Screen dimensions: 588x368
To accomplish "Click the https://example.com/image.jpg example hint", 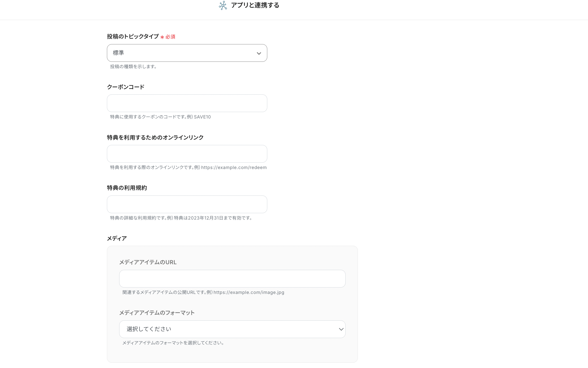I will click(249, 292).
